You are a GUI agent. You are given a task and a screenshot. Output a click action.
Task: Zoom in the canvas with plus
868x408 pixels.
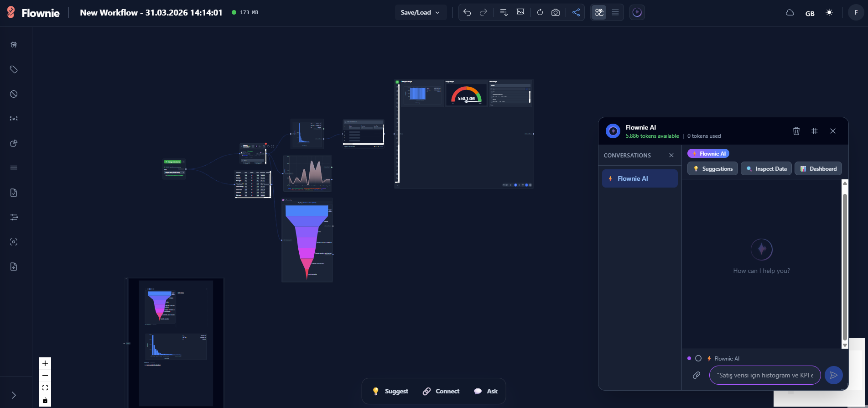[x=45, y=363]
